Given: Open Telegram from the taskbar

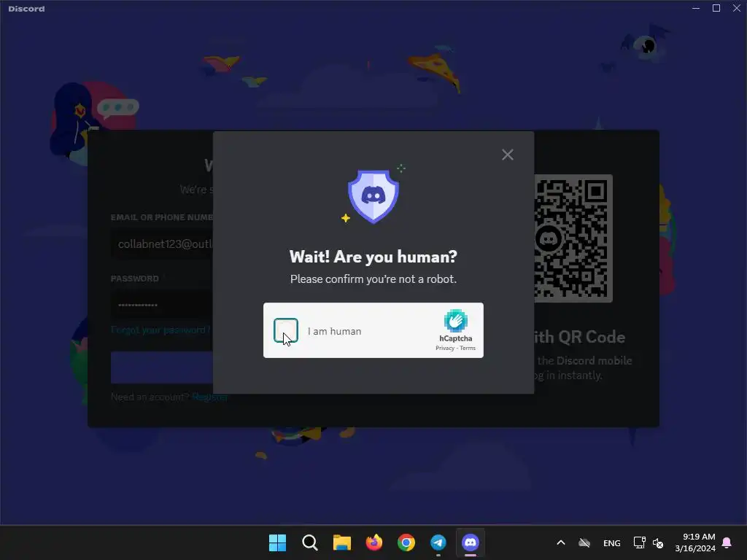Looking at the screenshot, I should [x=438, y=542].
